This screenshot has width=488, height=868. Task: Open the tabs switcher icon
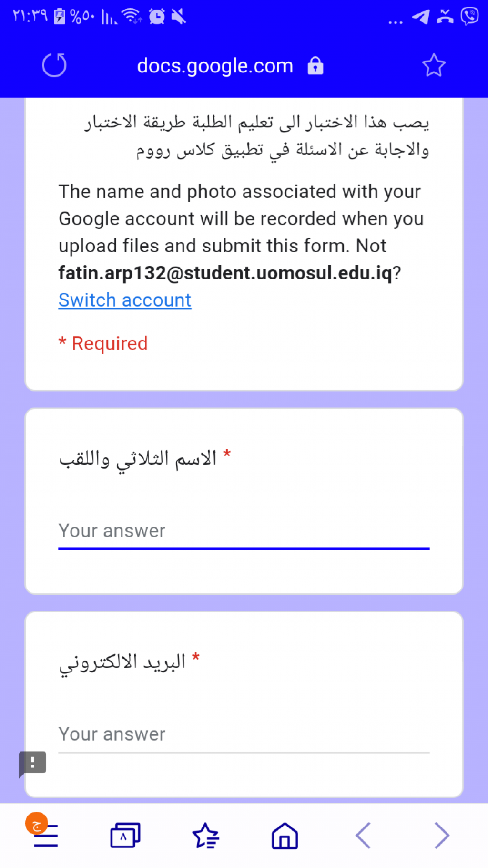(125, 835)
